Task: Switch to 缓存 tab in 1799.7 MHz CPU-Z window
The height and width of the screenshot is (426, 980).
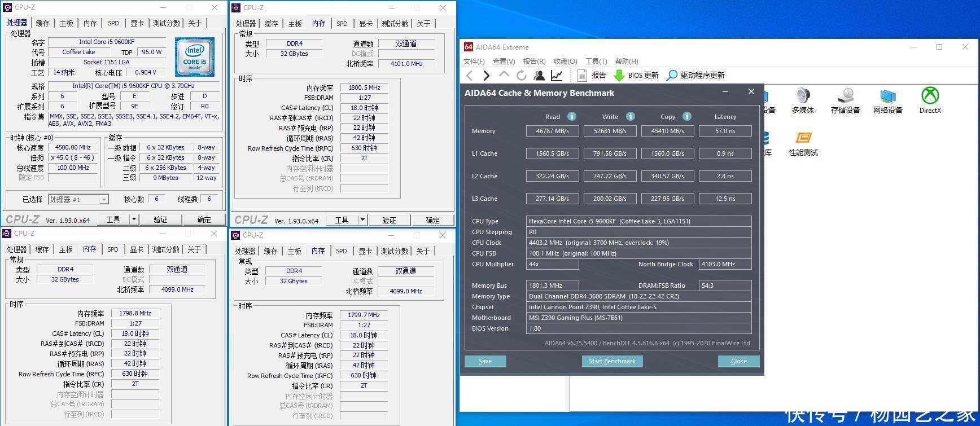Action: pyautogui.click(x=270, y=251)
